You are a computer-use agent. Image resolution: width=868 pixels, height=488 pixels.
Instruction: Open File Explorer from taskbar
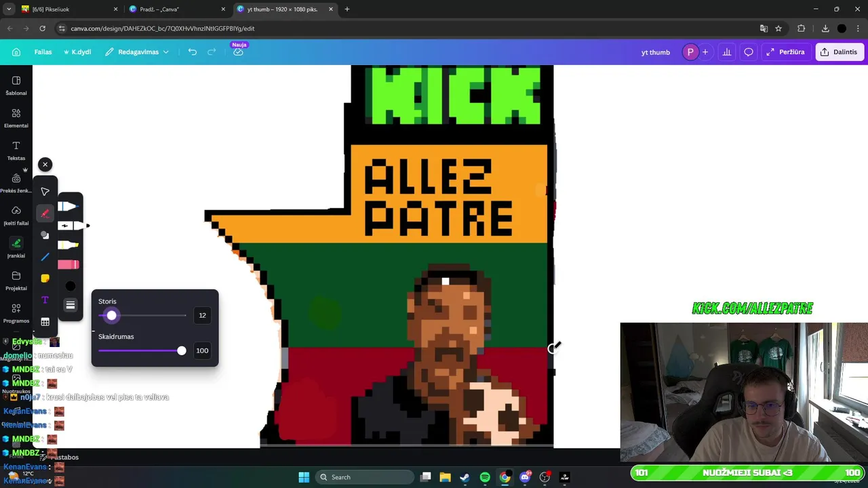[445, 477]
